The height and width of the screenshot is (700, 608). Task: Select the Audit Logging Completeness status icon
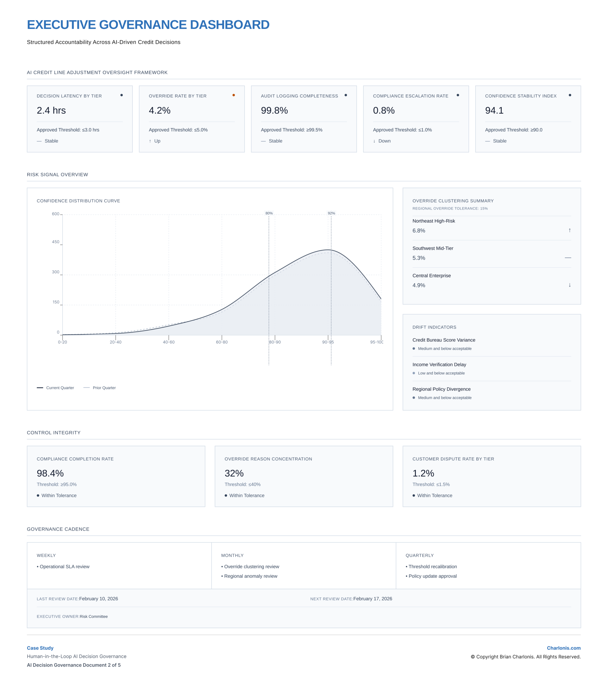coord(346,95)
